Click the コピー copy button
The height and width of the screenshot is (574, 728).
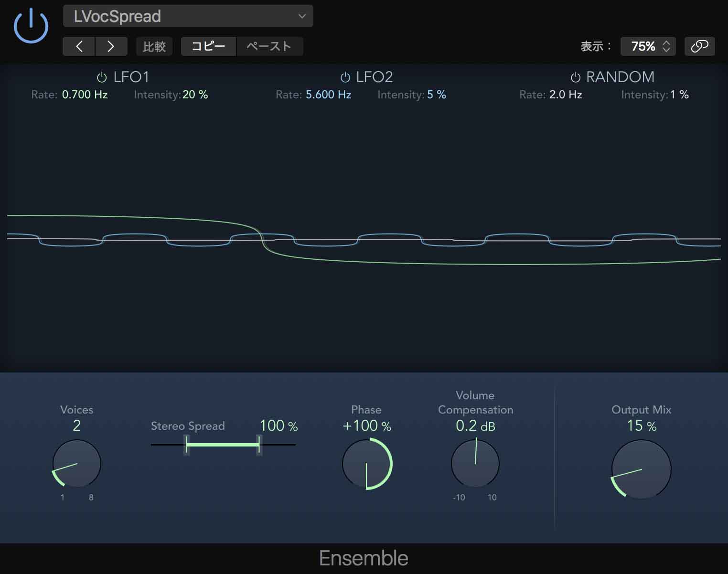[x=209, y=46]
